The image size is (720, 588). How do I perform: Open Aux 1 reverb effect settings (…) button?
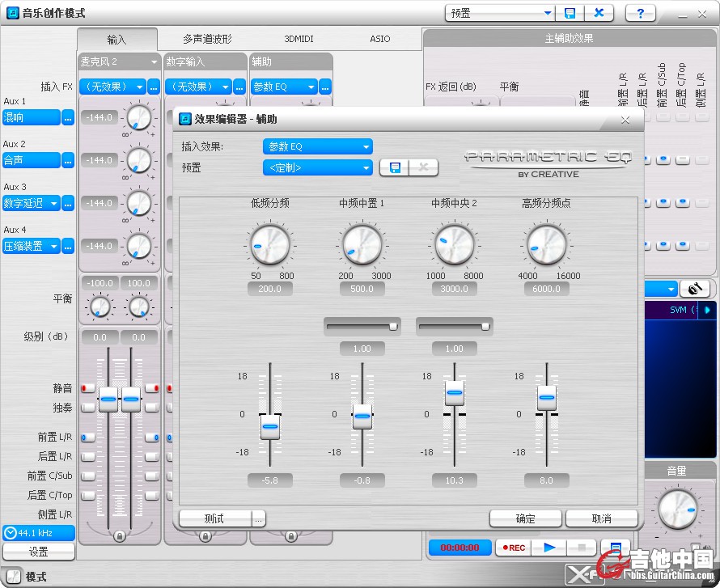[68, 117]
